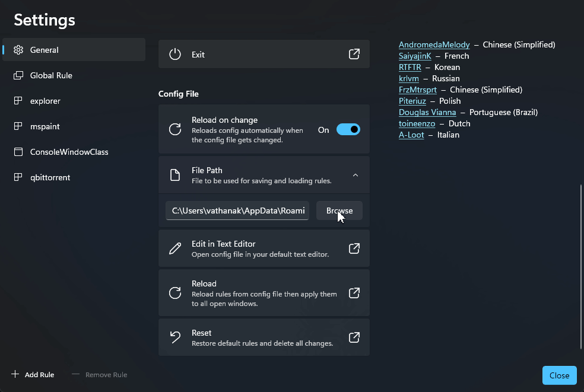Click the circular reload icon beside Reload on change
This screenshot has height=392, width=584.
175,129
